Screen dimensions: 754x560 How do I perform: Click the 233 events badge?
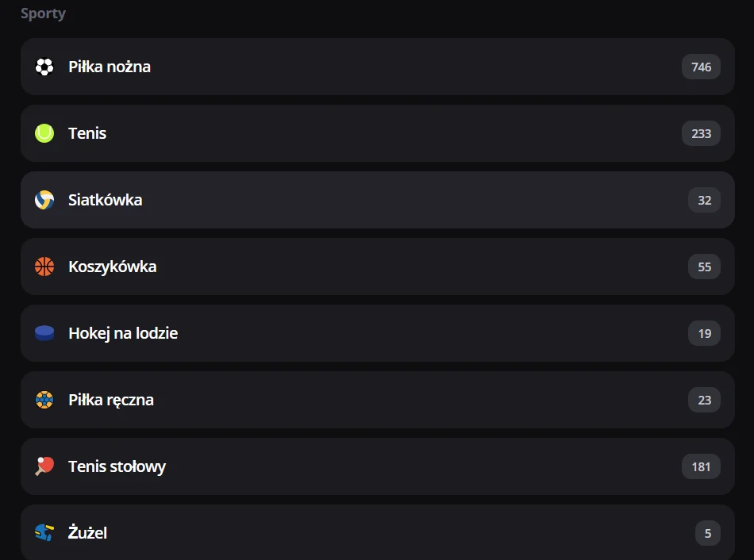[x=701, y=133]
